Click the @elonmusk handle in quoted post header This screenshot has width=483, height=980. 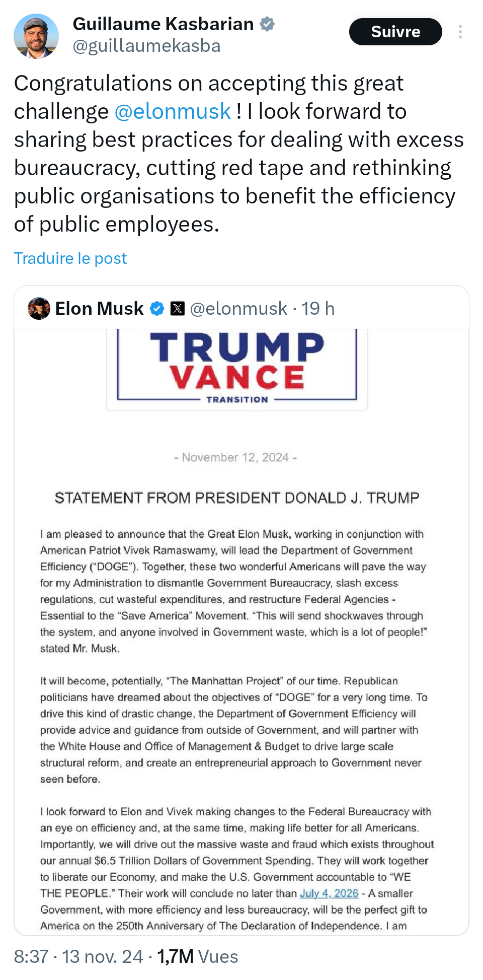[238, 309]
